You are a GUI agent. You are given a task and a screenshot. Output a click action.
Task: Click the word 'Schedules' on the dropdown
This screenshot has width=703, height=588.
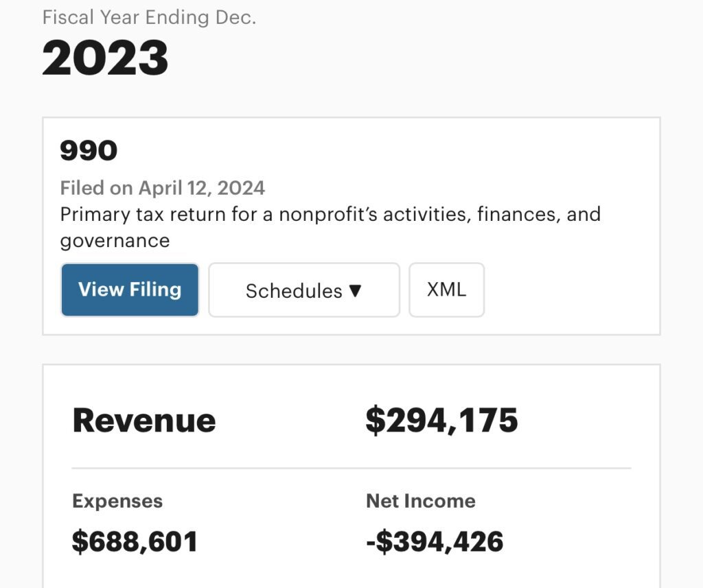point(294,291)
